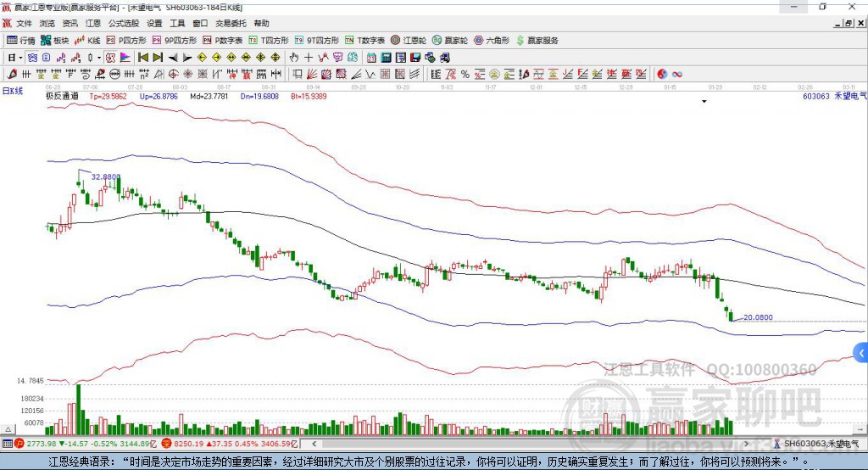Screen dimensions: 868x470
Task: Click the 沪 Shanghai index status entry
Action: point(86,444)
